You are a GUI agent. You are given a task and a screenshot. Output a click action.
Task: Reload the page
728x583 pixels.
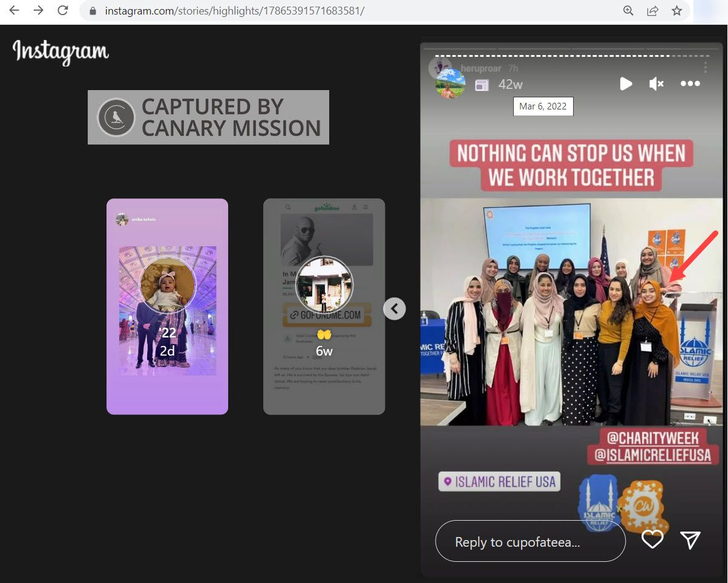click(x=62, y=10)
